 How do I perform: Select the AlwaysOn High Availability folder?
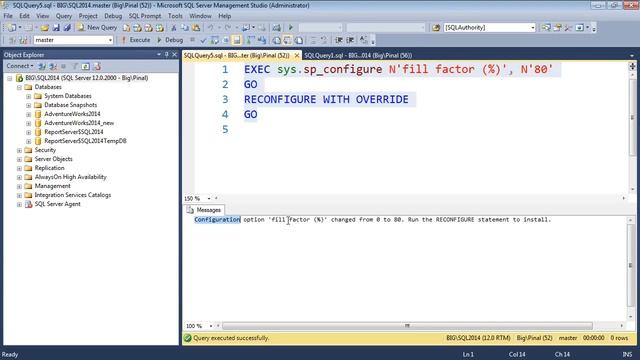pyautogui.click(x=70, y=177)
